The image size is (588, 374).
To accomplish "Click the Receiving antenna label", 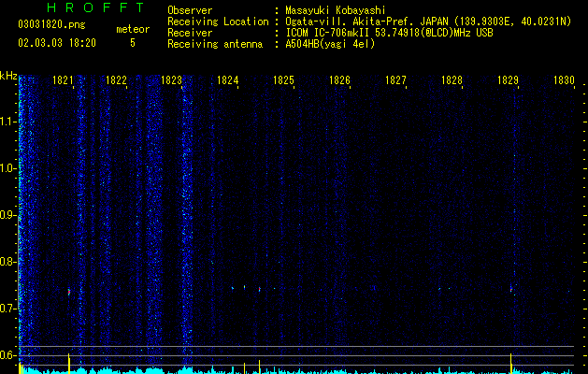I will [x=215, y=44].
